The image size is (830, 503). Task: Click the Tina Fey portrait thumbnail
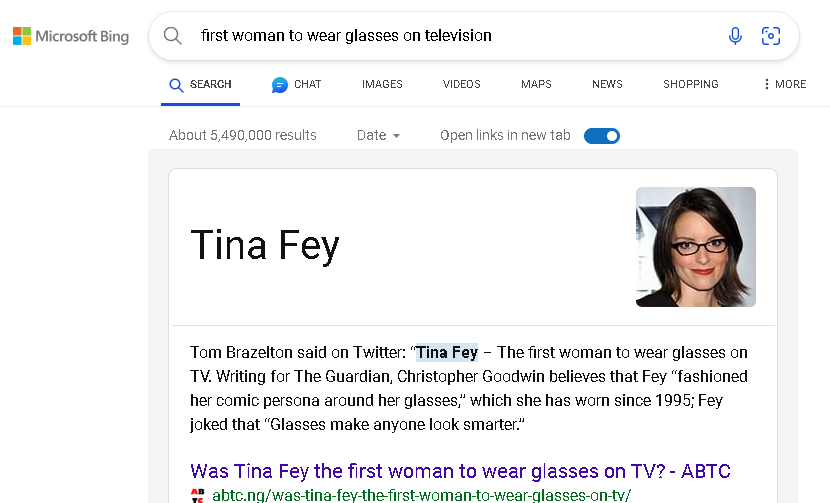pos(695,246)
